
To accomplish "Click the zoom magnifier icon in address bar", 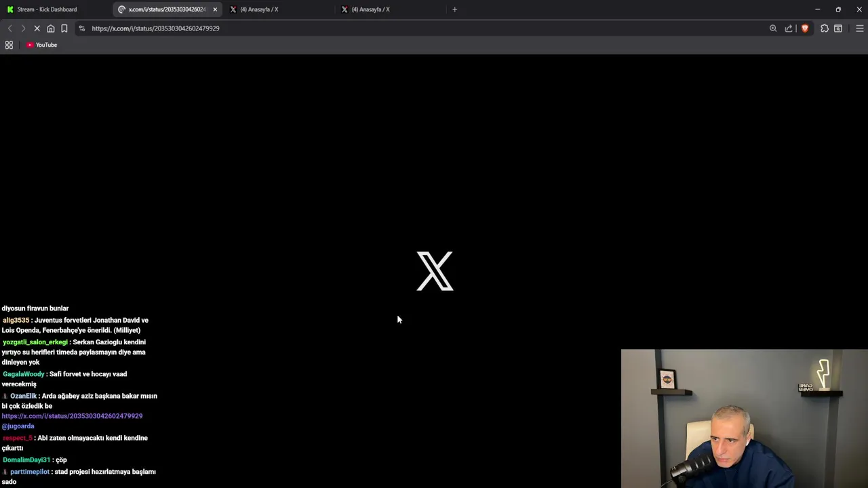I will tap(773, 28).
